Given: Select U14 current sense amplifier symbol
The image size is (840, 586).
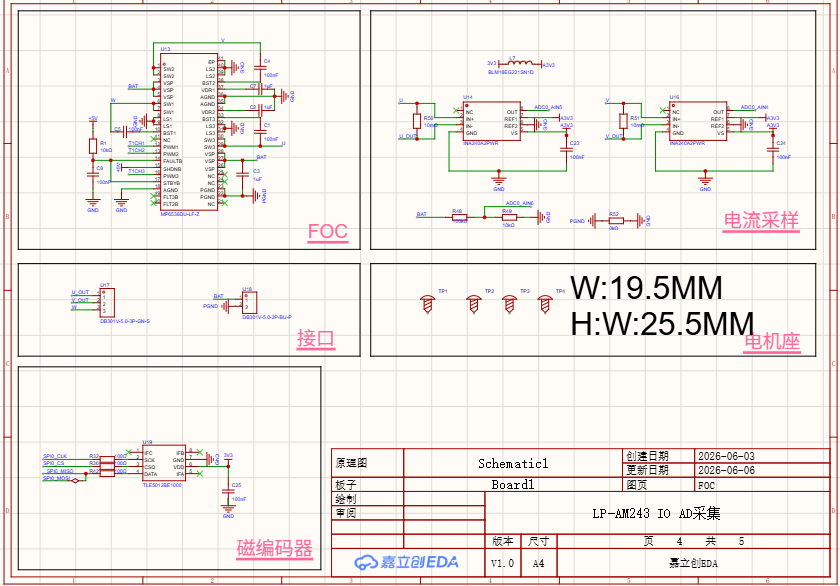Looking at the screenshot, I should (x=491, y=122).
